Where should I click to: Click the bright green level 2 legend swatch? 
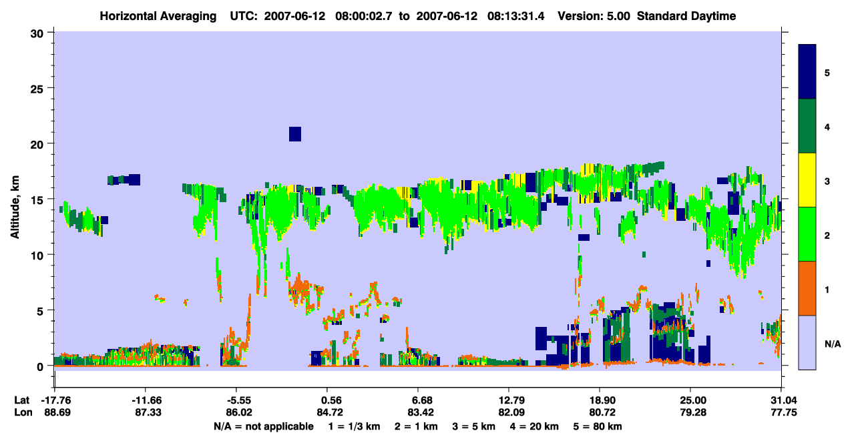click(808, 234)
